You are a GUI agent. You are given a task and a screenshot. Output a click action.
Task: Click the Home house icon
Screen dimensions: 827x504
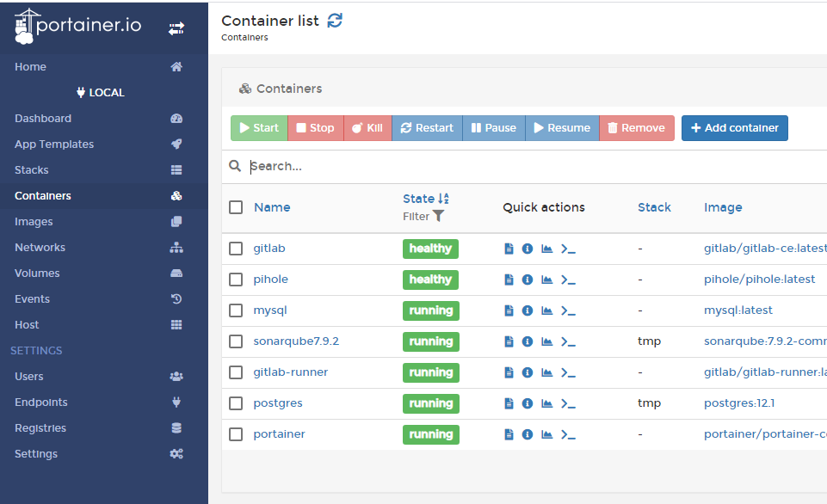[x=176, y=67]
